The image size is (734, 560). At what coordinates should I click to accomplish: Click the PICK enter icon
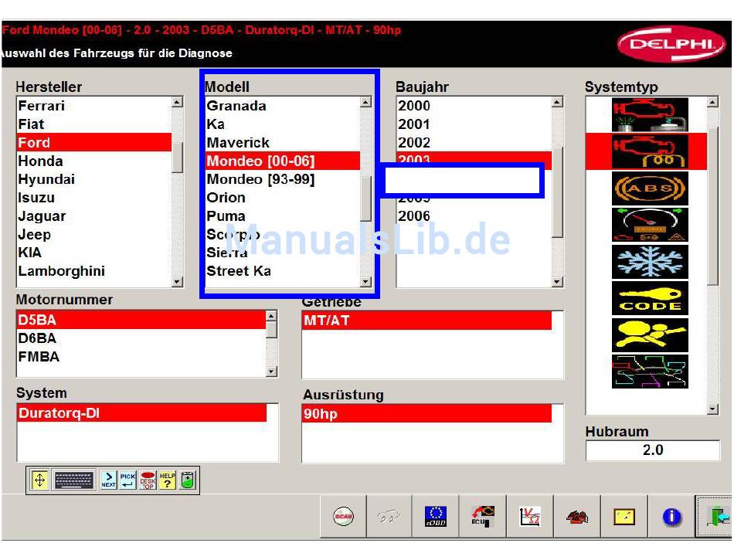pyautogui.click(x=127, y=480)
